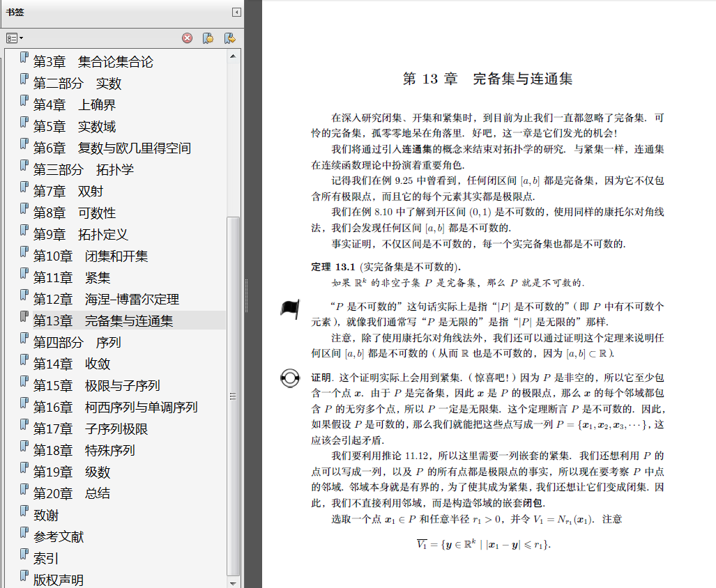Open bookmark 第15章 极限与子序列

click(x=96, y=385)
